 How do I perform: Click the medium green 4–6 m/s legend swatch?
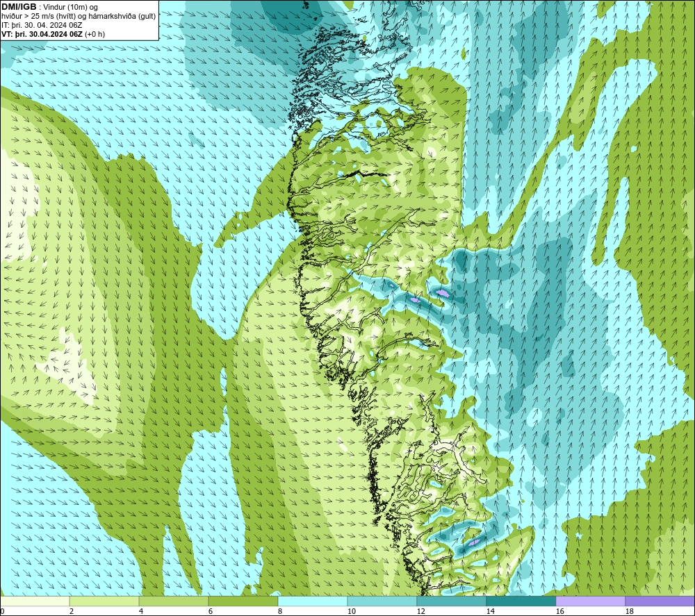[x=174, y=601]
